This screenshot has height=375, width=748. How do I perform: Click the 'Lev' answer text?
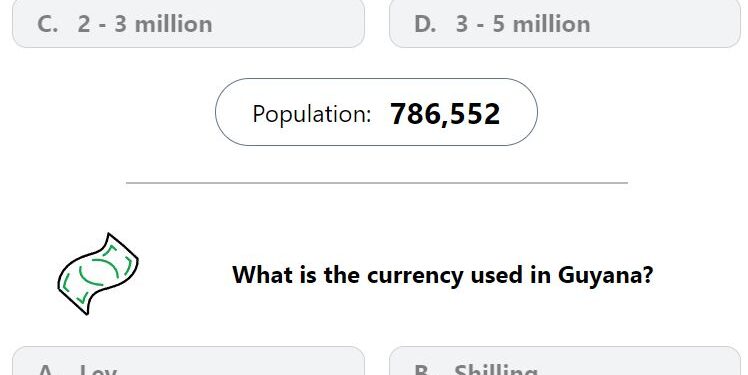coord(98,369)
